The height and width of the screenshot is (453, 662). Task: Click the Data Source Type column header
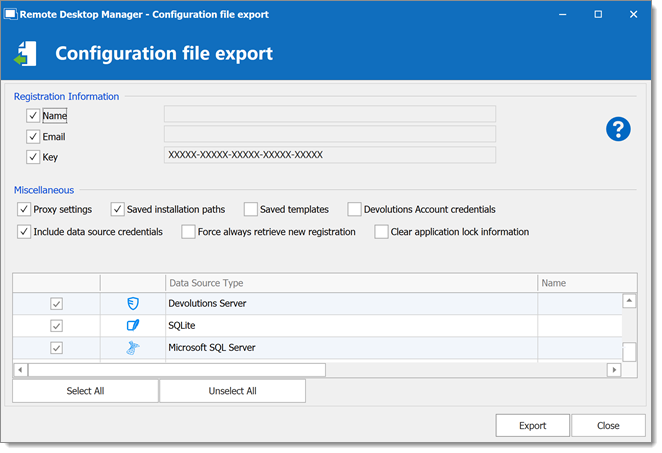(x=351, y=283)
